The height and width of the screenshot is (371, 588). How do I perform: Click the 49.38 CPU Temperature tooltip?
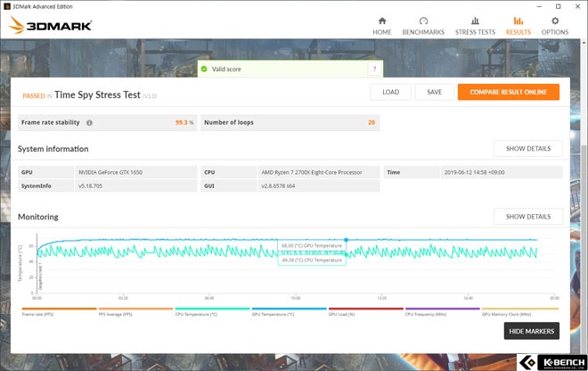click(x=312, y=260)
